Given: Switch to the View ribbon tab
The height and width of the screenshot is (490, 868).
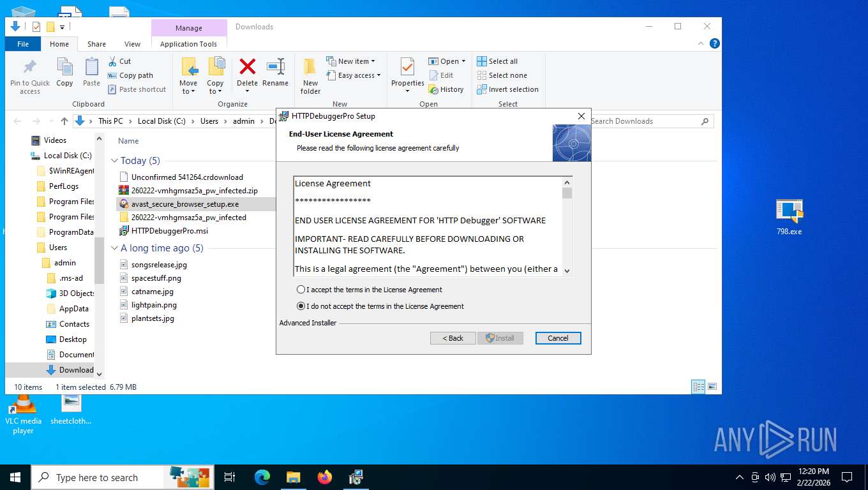Looking at the screenshot, I should pos(132,44).
